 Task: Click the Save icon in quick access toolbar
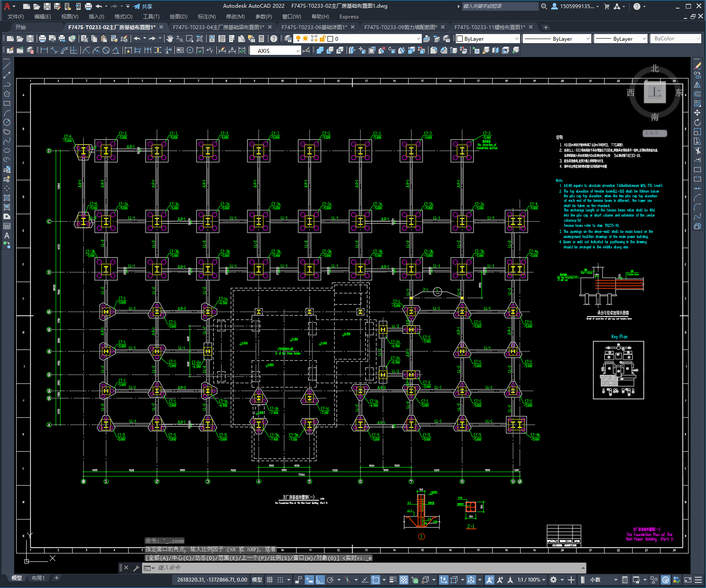(47, 6)
